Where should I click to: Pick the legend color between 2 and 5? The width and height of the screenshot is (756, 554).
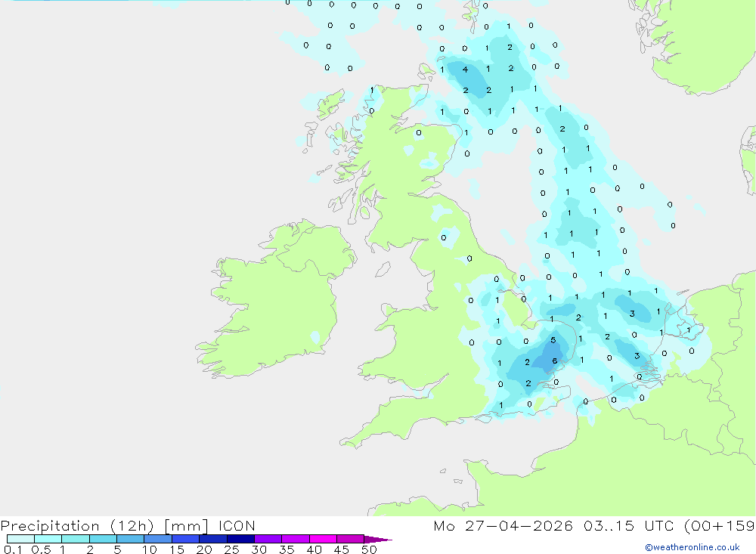click(x=103, y=539)
